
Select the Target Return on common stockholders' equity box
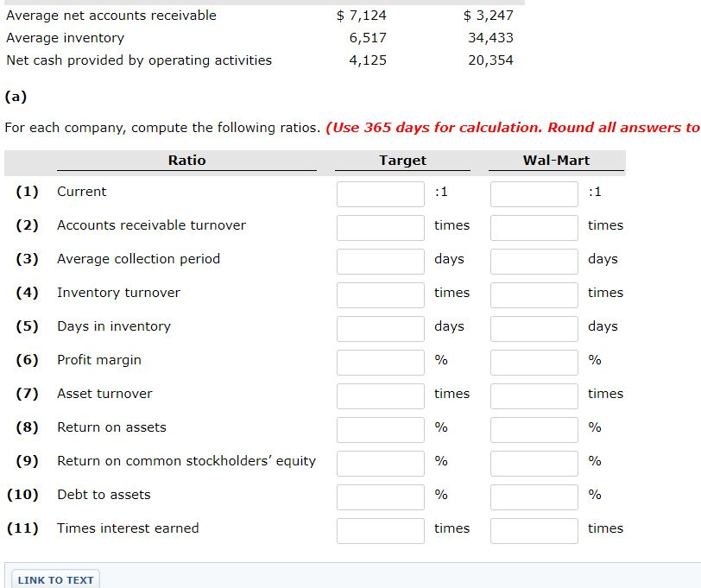(380, 463)
